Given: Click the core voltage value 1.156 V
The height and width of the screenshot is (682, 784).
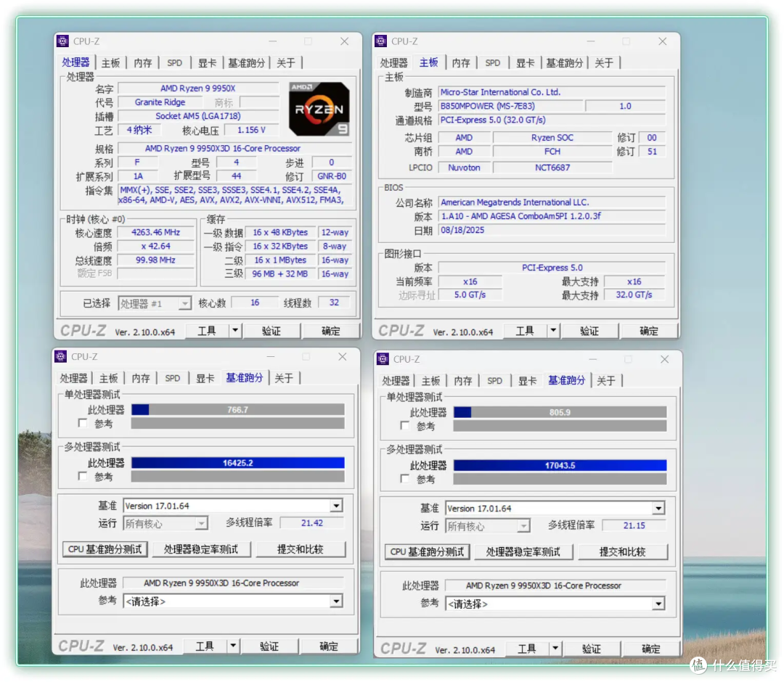Looking at the screenshot, I should pos(251,130).
